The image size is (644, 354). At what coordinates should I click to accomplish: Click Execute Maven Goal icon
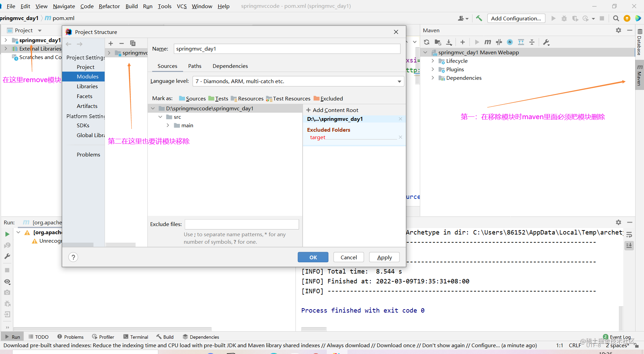click(x=488, y=42)
